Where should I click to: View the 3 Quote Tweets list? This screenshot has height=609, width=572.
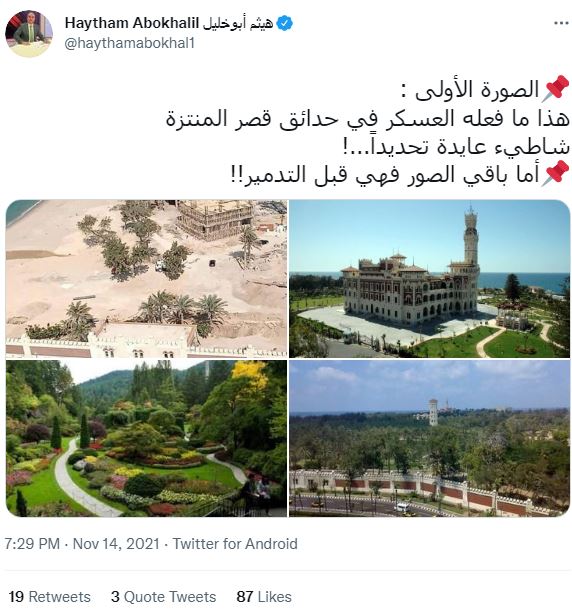163,597
